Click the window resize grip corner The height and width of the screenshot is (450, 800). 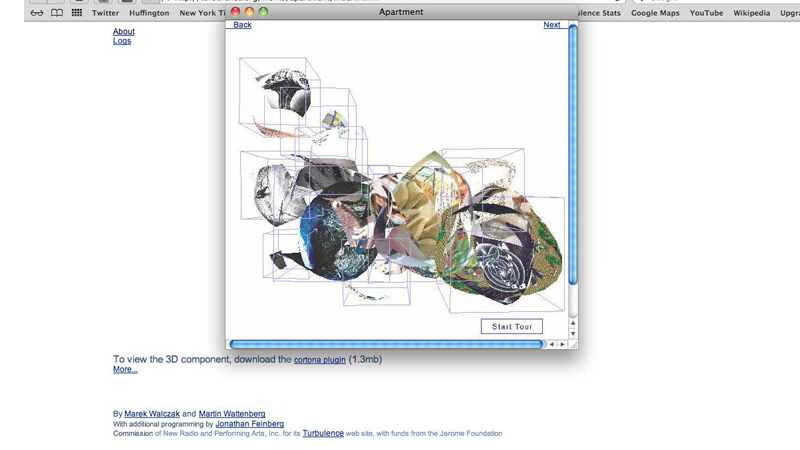[573, 344]
